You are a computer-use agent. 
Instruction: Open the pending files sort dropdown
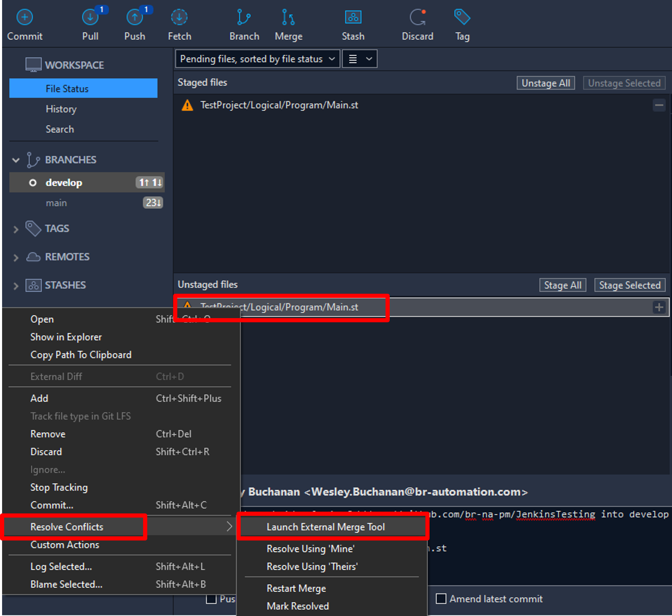(x=258, y=59)
